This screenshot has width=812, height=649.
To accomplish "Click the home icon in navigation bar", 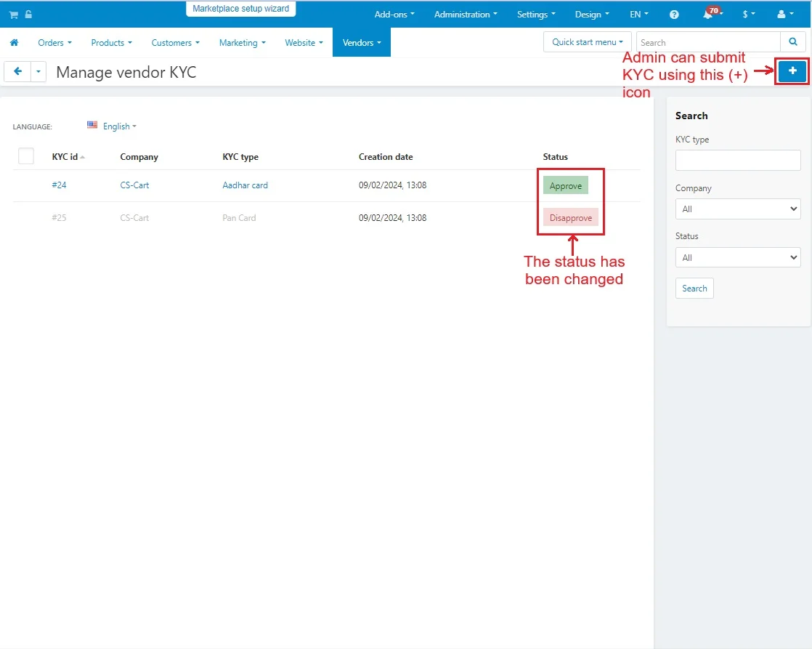I will click(x=14, y=43).
